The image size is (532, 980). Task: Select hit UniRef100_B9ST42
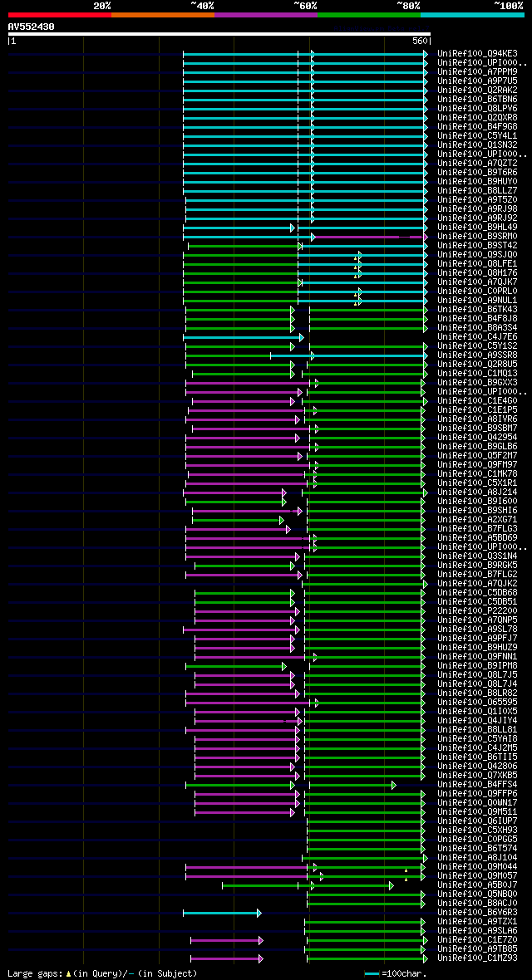tap(477, 246)
